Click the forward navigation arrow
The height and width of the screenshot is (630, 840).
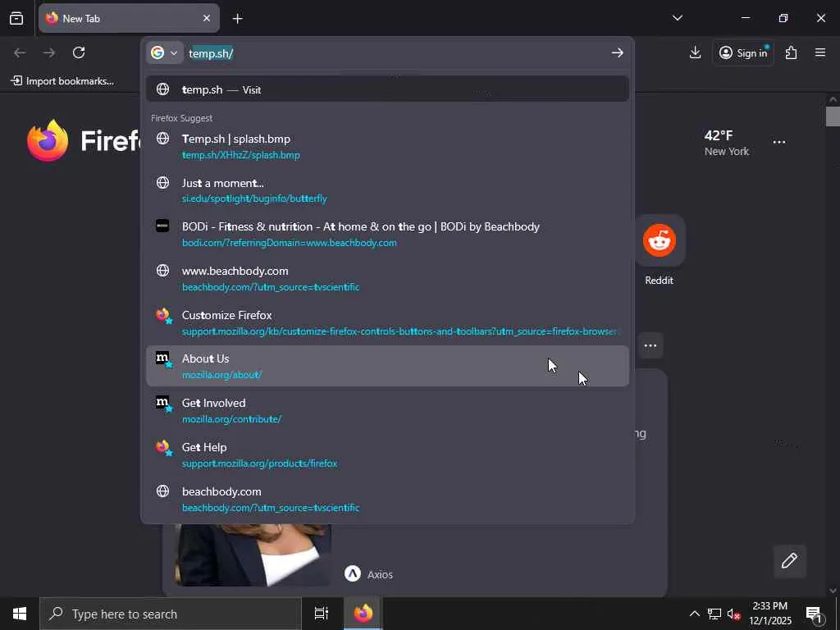[49, 52]
